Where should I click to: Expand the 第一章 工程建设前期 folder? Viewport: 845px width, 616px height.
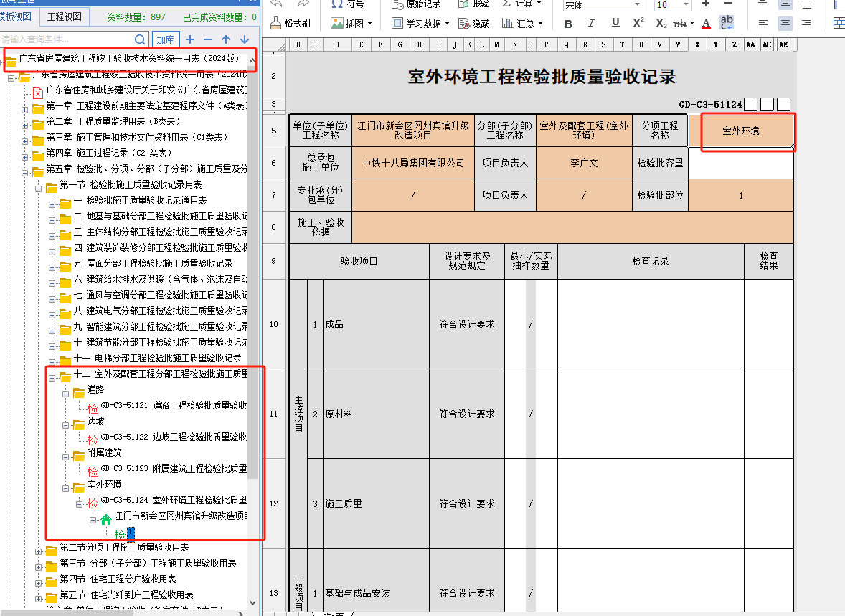click(x=24, y=110)
